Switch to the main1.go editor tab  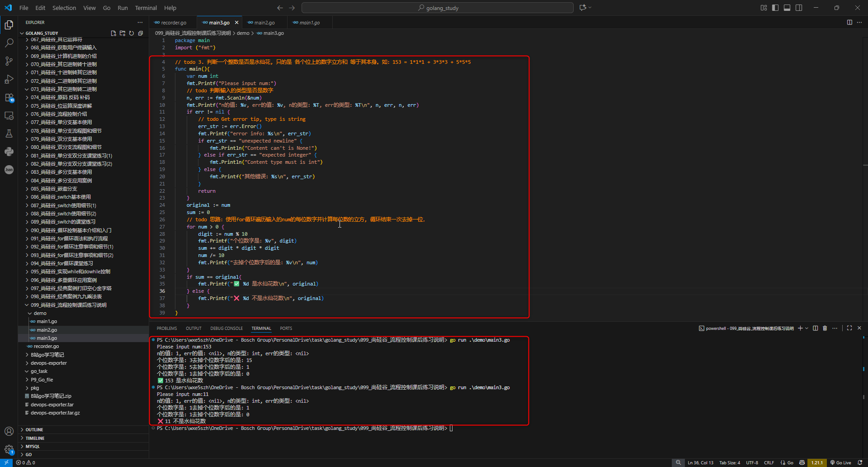[310, 23]
